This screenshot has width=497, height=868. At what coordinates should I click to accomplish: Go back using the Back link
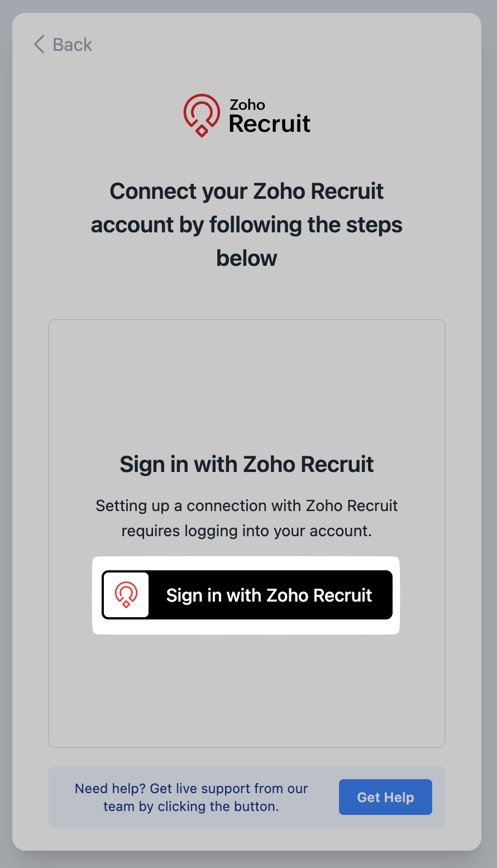click(x=72, y=45)
